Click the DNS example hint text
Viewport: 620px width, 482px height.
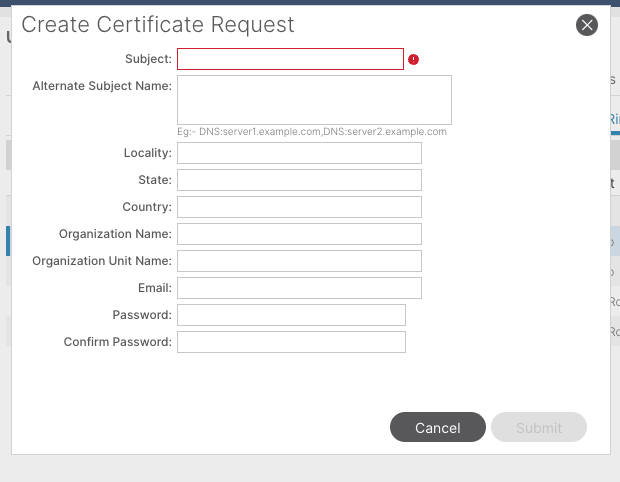(312, 132)
